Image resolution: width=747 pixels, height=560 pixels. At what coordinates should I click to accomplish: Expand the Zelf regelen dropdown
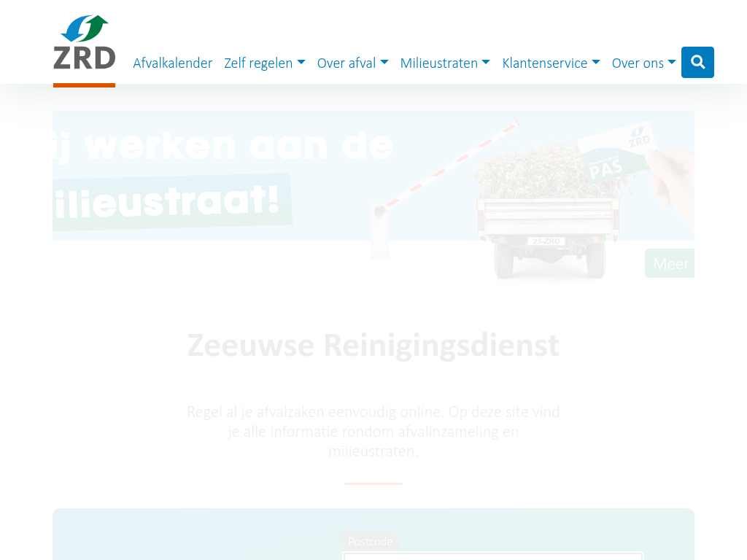point(264,63)
